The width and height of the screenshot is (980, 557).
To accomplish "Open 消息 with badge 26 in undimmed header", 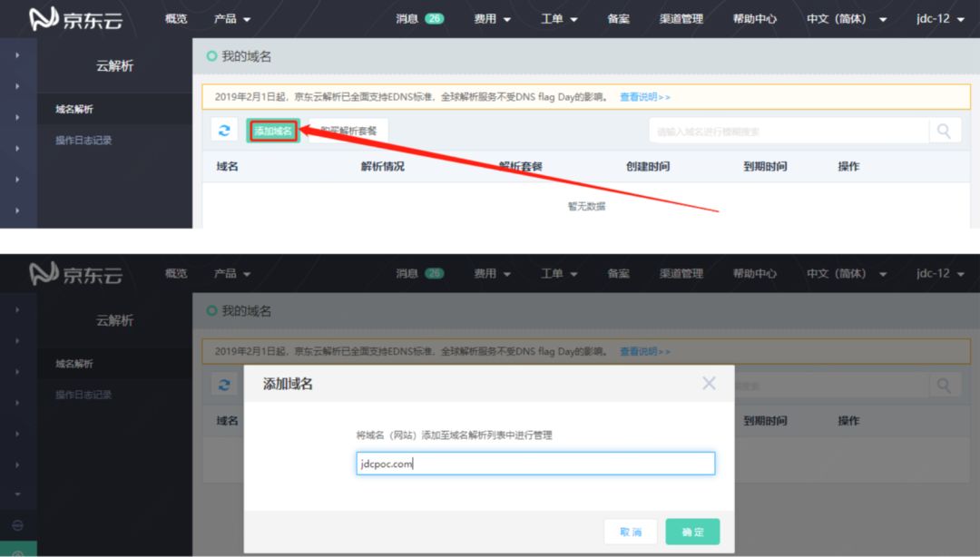I will 419,19.
